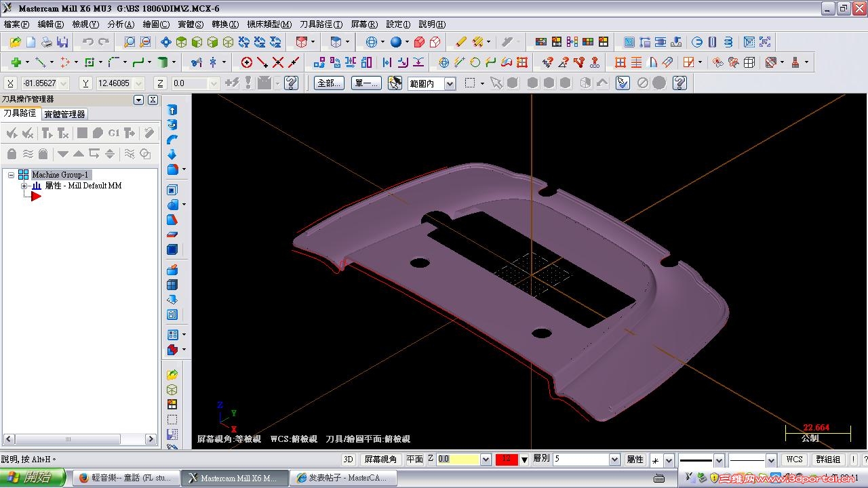868x488 pixels.
Task: Click the 屬性 button in the status bar
Action: click(x=635, y=459)
